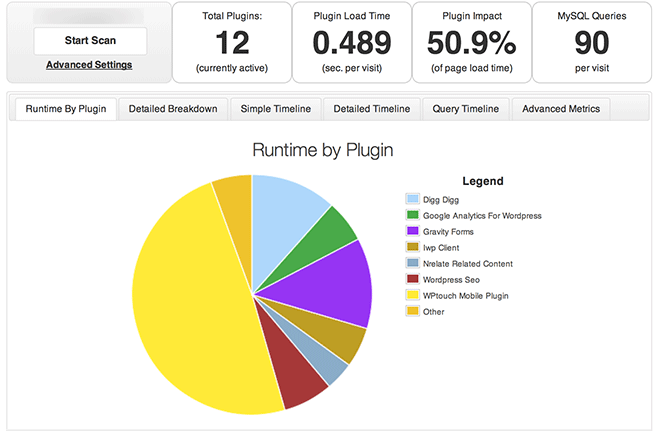660x434 pixels.
Task: Click the Start Scan button
Action: [90, 41]
